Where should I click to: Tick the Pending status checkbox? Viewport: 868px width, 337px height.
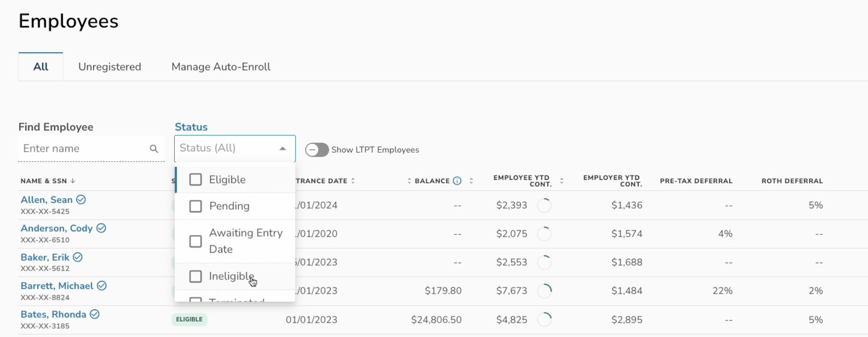pos(196,206)
